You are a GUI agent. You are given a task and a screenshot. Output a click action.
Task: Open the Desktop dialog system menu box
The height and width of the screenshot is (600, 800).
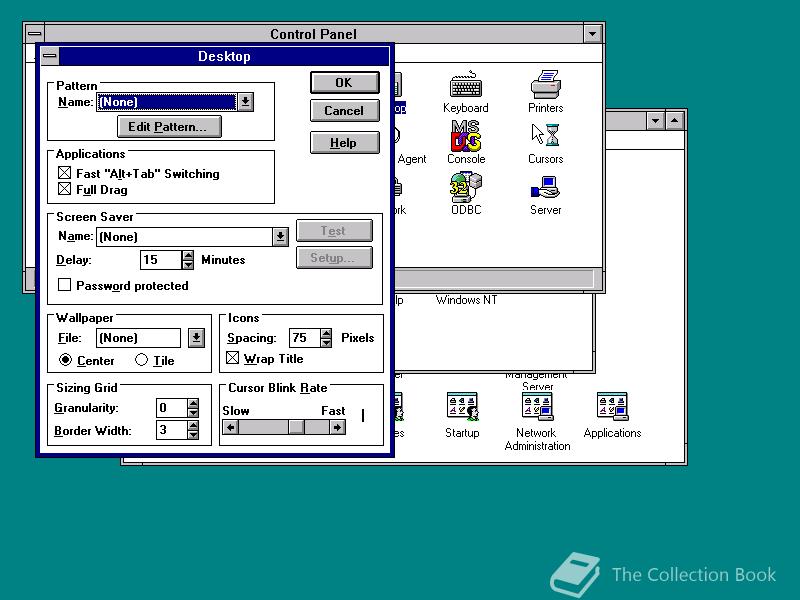pos(50,56)
